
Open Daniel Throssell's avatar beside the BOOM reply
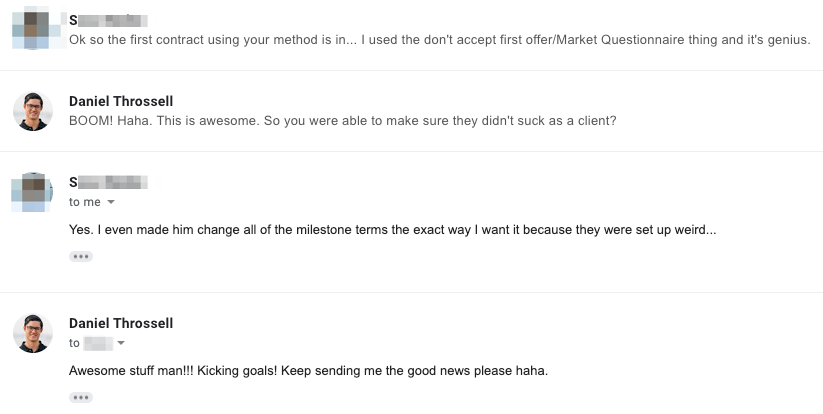(33, 111)
